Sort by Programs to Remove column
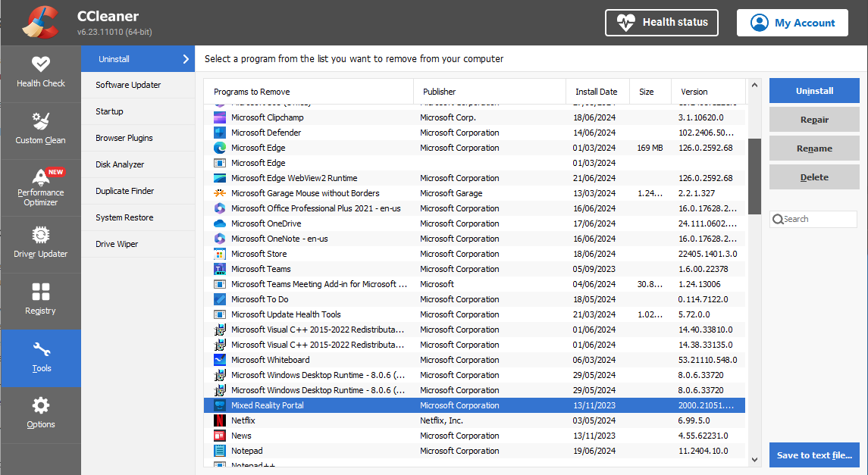 click(309, 92)
